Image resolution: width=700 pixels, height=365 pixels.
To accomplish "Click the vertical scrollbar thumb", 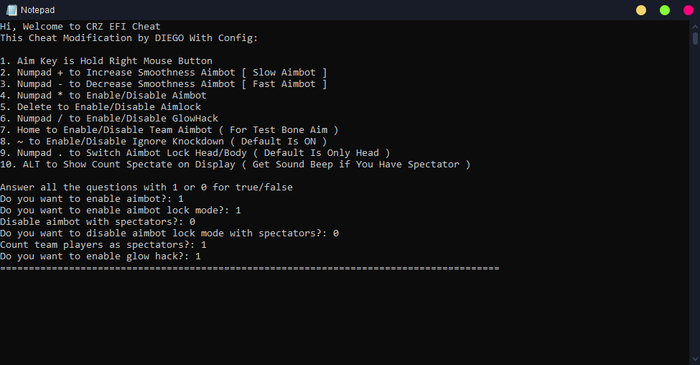I will pos(695,38).
